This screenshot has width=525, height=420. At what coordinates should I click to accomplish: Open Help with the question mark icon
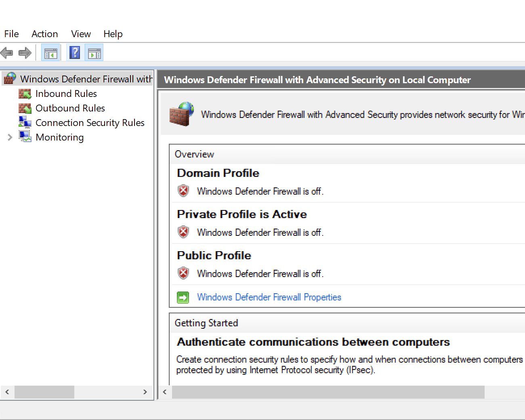coord(75,52)
